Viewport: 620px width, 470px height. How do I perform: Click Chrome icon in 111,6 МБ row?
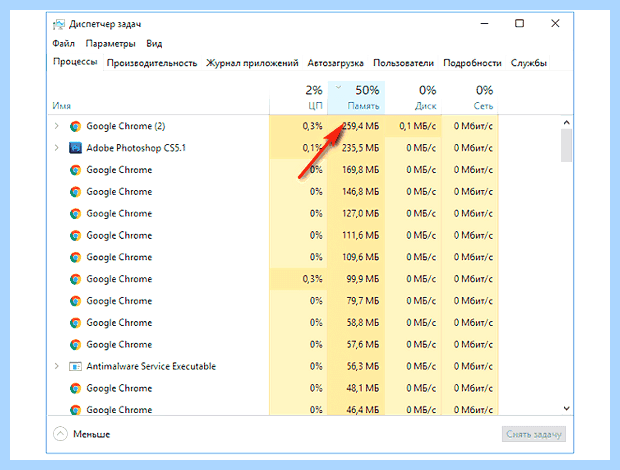75,236
